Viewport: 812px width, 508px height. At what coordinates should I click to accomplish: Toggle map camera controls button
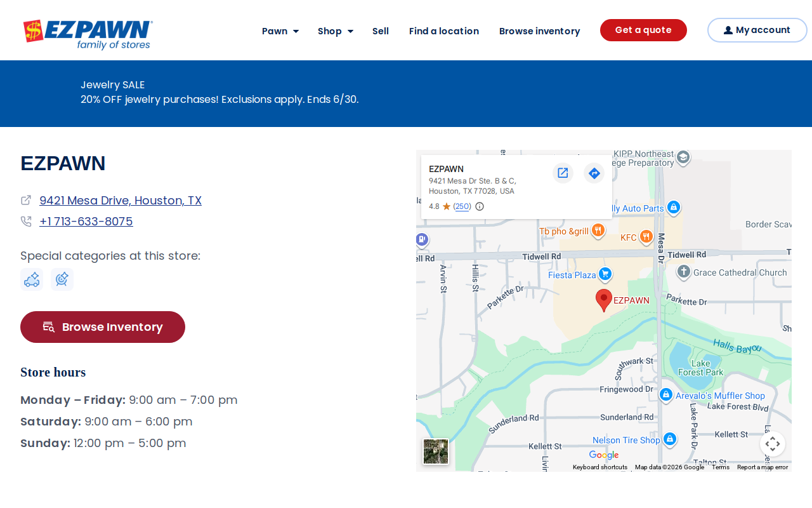(772, 444)
